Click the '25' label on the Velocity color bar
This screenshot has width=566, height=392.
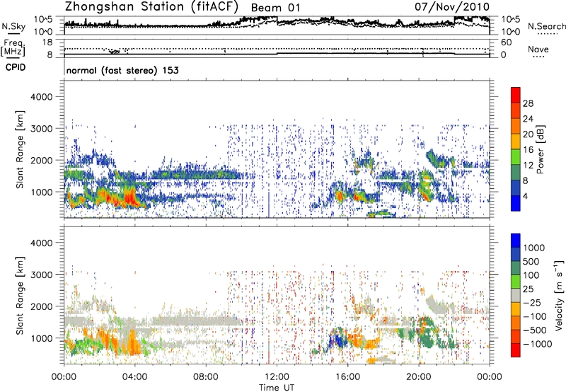[529, 289]
